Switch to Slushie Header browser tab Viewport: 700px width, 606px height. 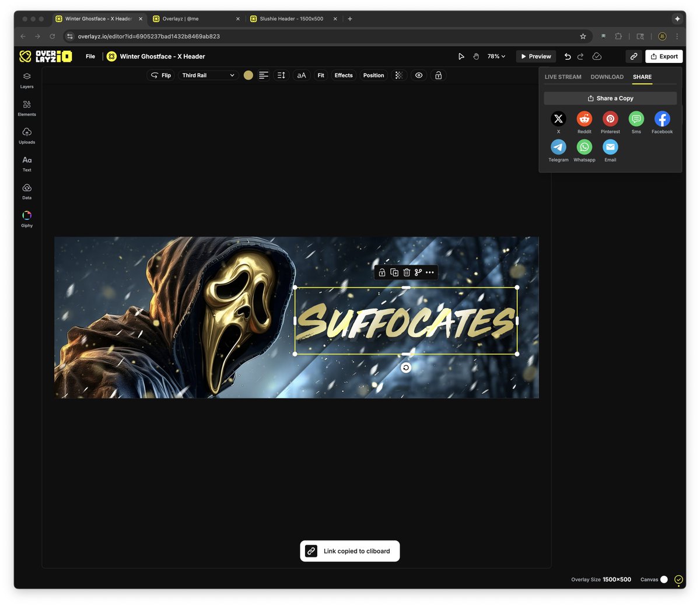293,19
